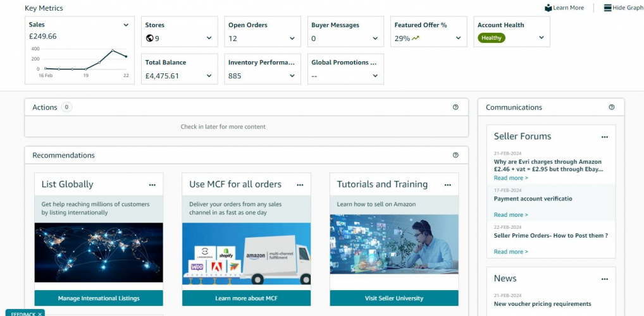The image size is (644, 316).
Task: Click the Hide Graph text link
Action: pos(628,8)
